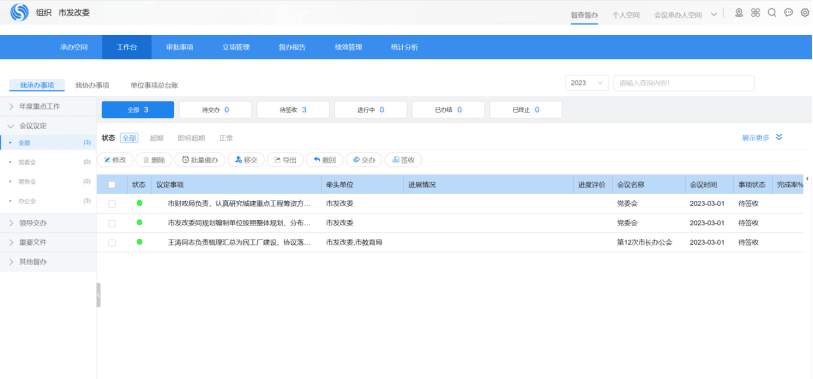Tick the checkbox for 市发改委同规划 row
The height and width of the screenshot is (379, 813).
(x=112, y=223)
